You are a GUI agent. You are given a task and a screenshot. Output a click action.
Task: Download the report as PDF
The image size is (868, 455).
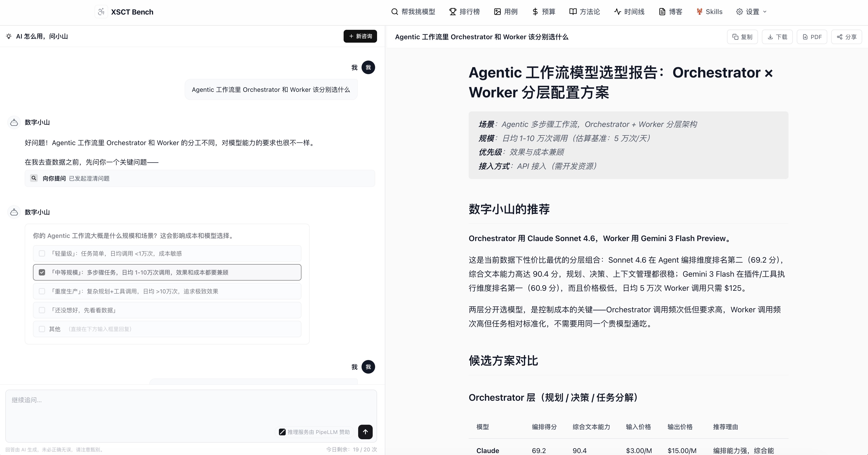[812, 37]
